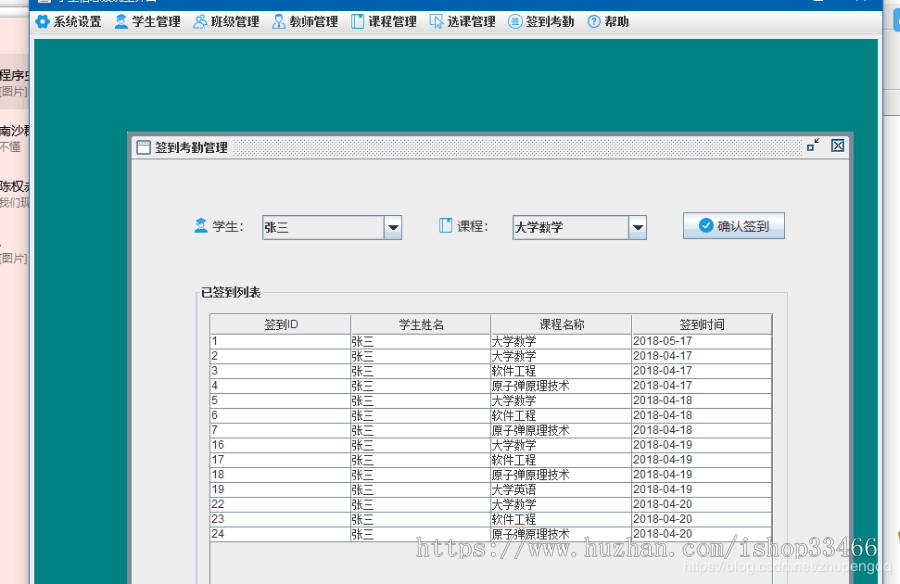Screen dimensions: 900x584
Task: Click the student icon beside 学生 label
Action: point(199,226)
